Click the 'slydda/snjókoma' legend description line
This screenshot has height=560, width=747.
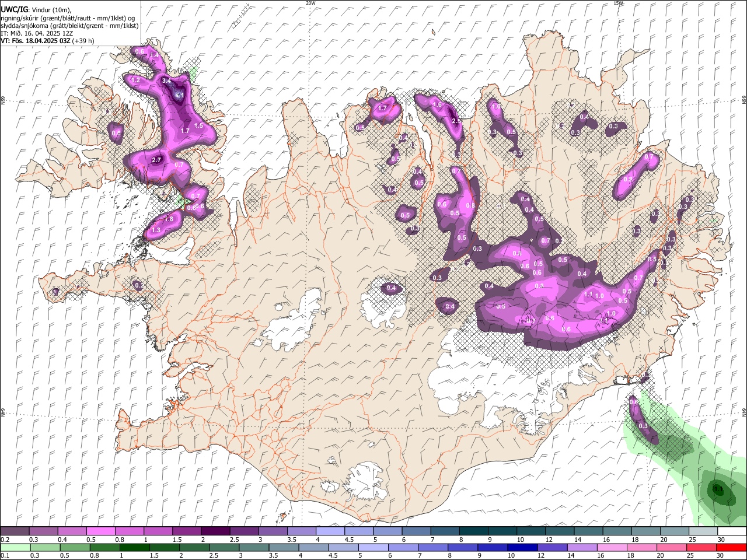pos(69,26)
